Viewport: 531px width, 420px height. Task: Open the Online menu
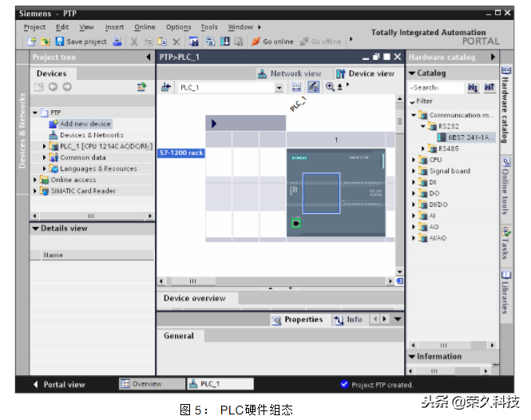tap(145, 27)
